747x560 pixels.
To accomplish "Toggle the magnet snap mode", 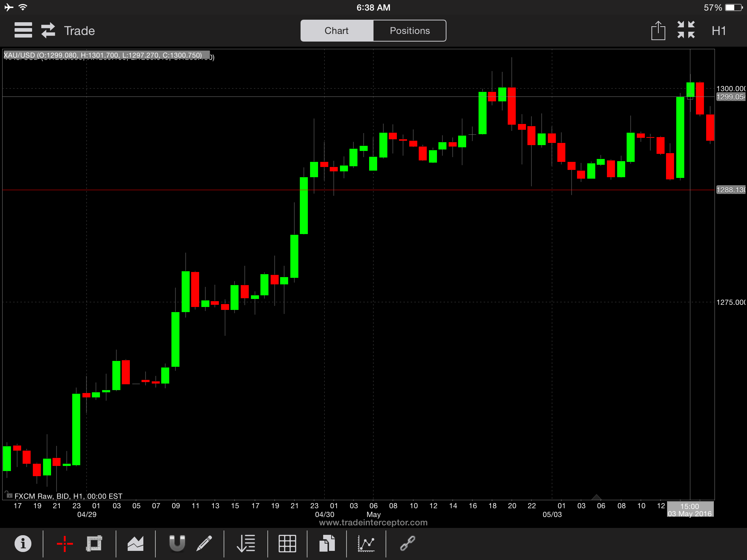I will pyautogui.click(x=177, y=544).
